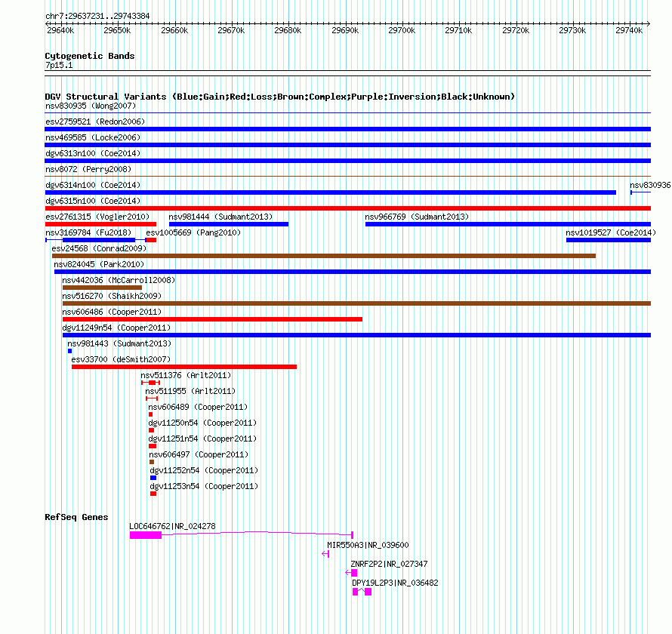Click the small red esv1005669 bar
Screen dimensions: 672x634
(151, 240)
